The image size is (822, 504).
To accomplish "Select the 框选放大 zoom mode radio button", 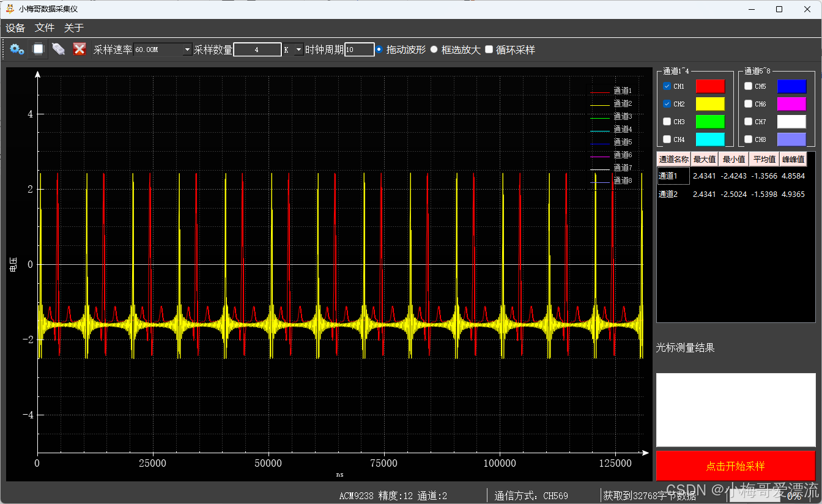I will (434, 50).
